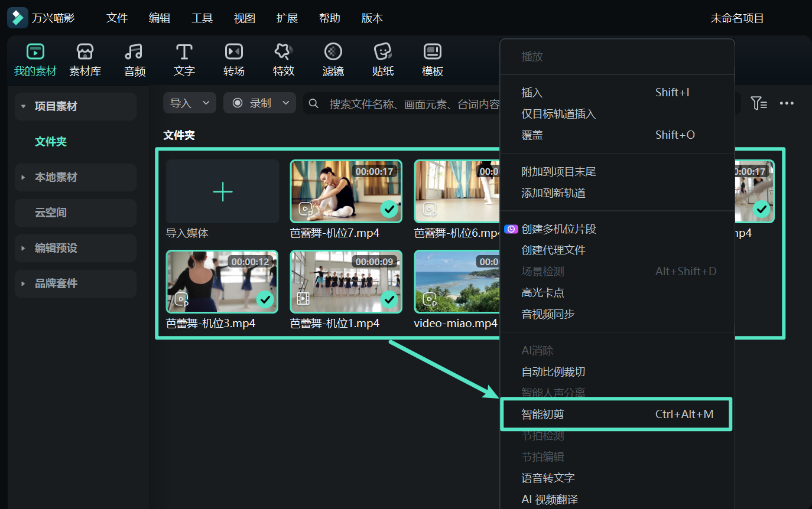Open the 导入 import dropdown
Image resolution: width=812 pixels, height=509 pixels.
click(x=189, y=103)
